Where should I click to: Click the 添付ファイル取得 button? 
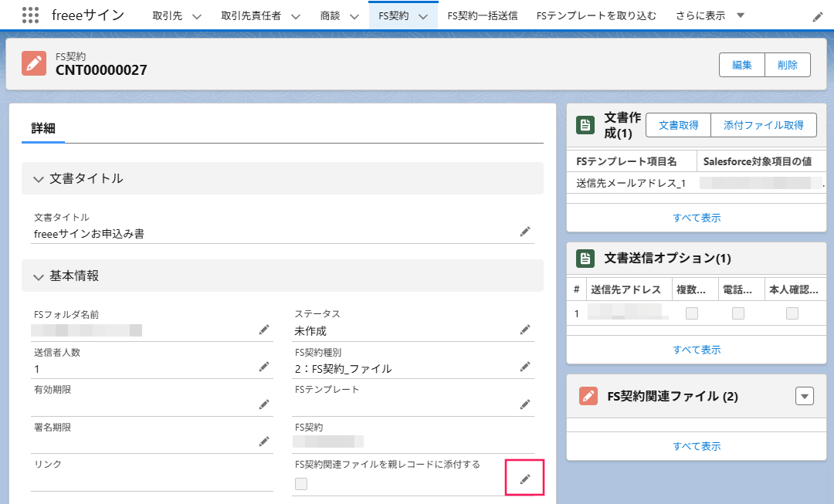point(763,125)
